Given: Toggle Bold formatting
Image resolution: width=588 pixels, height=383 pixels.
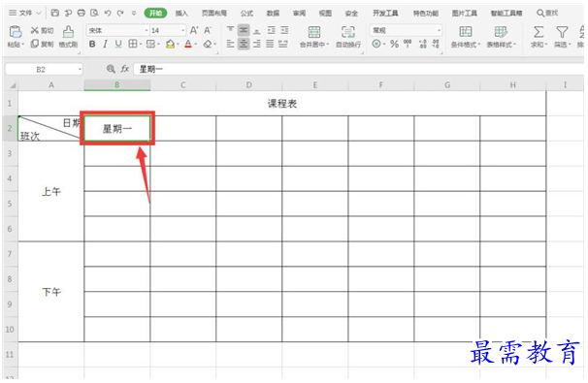Looking at the screenshot, I should (x=92, y=45).
